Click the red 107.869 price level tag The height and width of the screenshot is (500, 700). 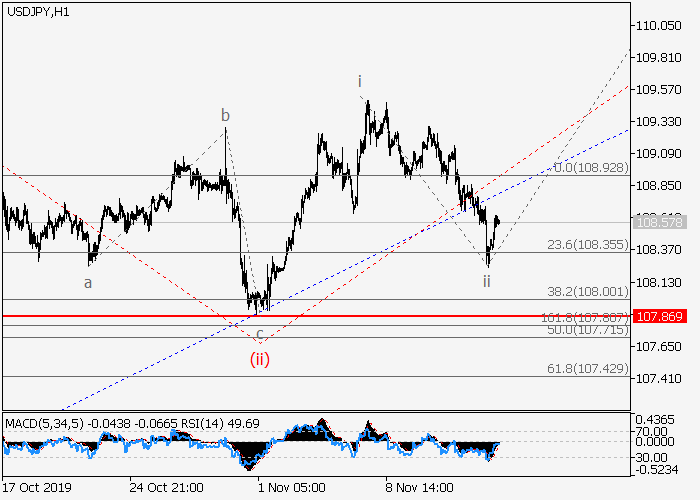tap(657, 316)
